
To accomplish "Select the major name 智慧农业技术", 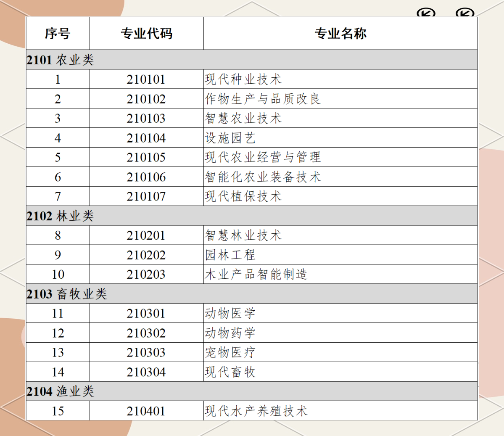I will (243, 118).
